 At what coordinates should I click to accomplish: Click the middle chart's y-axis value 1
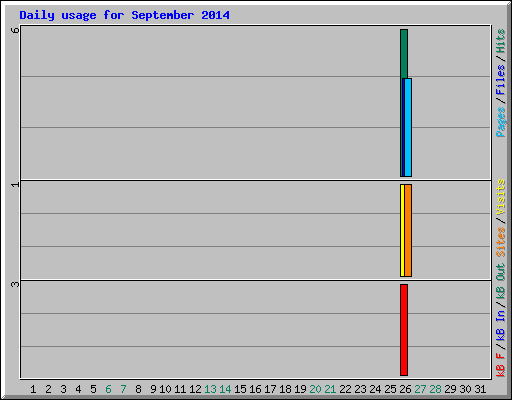(15, 184)
